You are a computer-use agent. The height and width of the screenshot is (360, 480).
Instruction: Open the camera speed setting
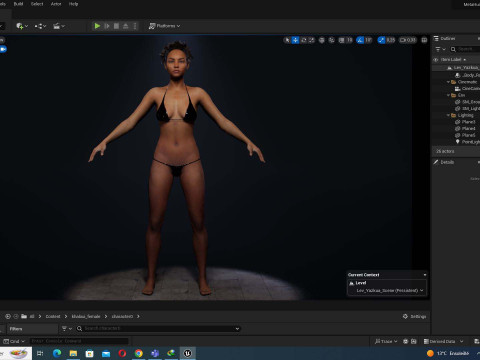coord(408,40)
